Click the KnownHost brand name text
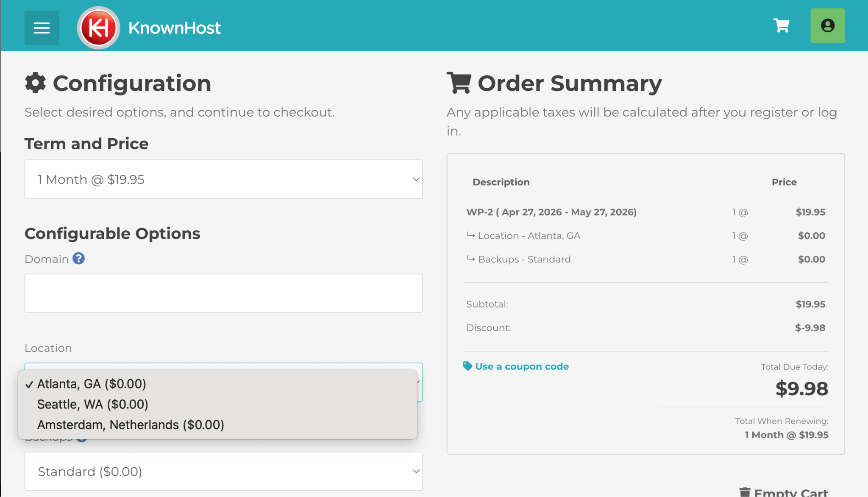Image resolution: width=868 pixels, height=497 pixels. click(174, 28)
